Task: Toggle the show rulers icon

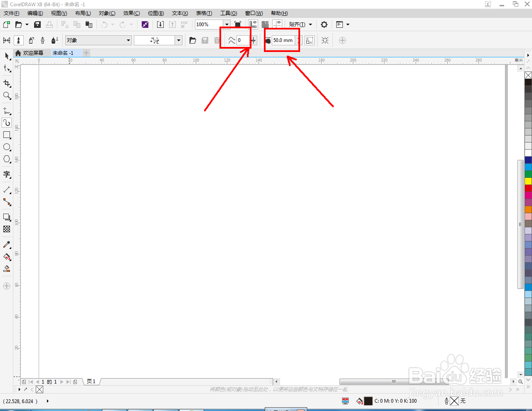Action: [x=253, y=25]
